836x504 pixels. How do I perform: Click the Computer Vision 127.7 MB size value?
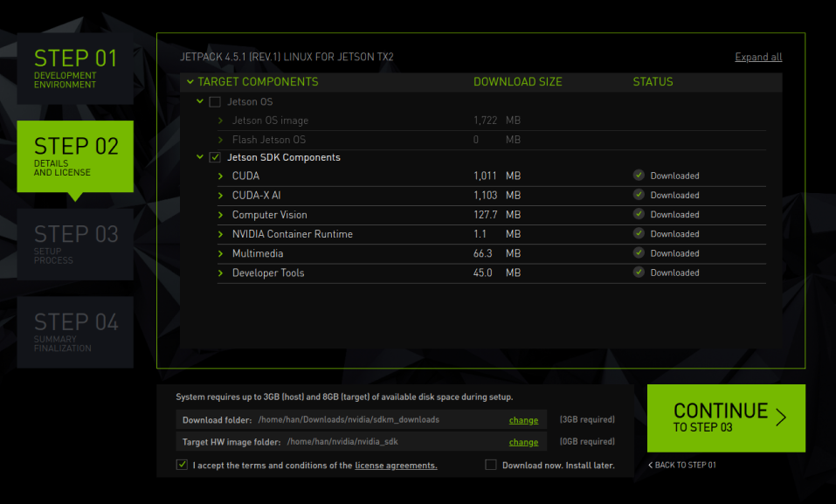pos(497,215)
